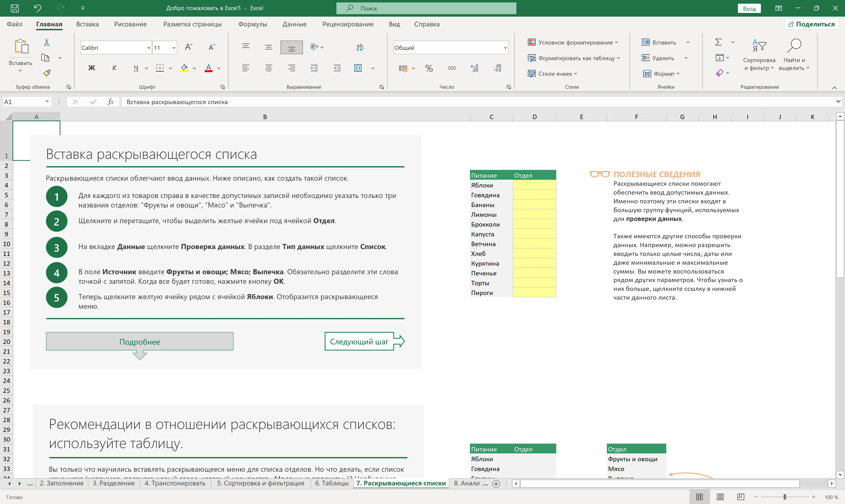This screenshot has width=845, height=504.
Task: Apply percent style with the % icon
Action: (429, 68)
